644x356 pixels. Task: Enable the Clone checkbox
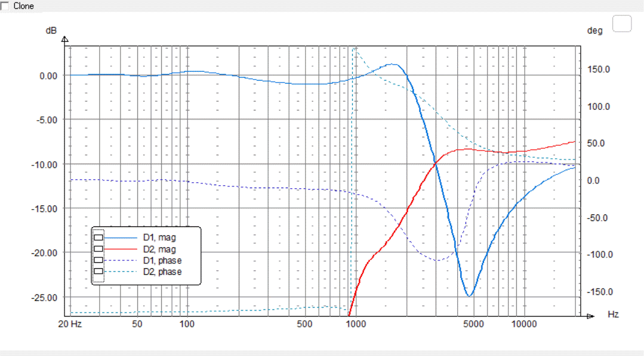click(x=5, y=6)
